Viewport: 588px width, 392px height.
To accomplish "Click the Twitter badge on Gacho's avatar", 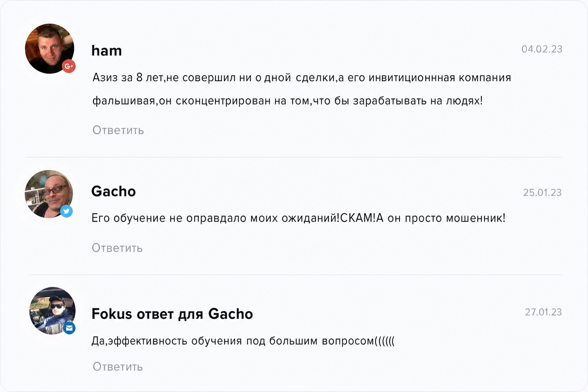I will point(66,211).
